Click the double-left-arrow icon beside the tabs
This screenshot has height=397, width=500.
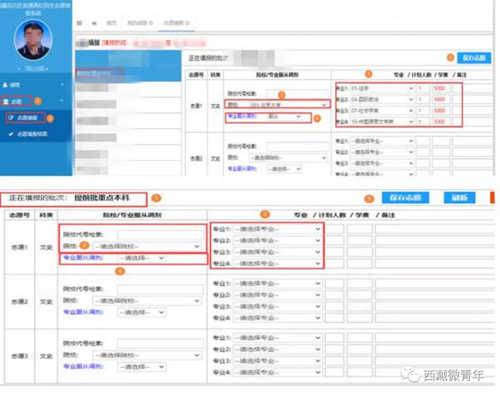pos(94,23)
